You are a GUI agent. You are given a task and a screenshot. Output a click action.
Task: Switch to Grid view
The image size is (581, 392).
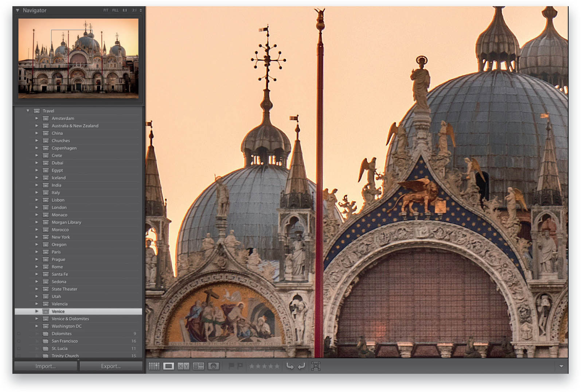click(x=154, y=366)
